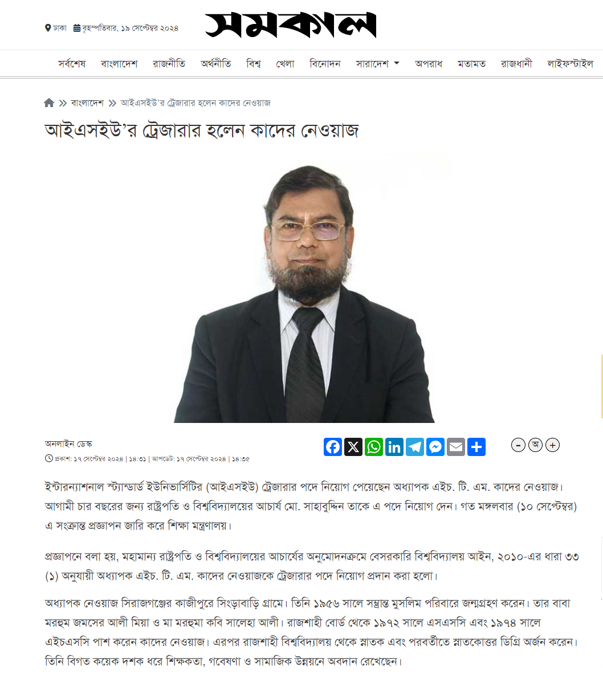Share article on Facebook

333,447
